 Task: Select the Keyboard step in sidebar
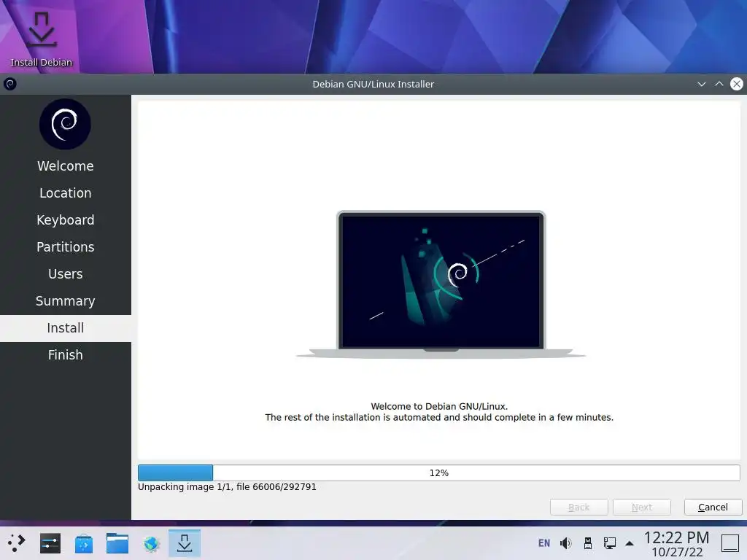coord(65,220)
